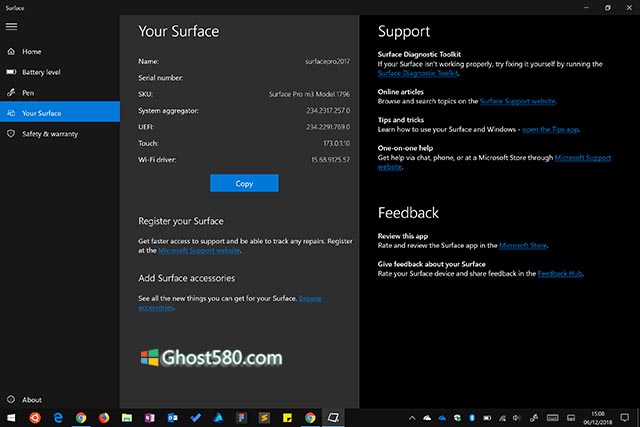The height and width of the screenshot is (427, 640).
Task: Open the blue checkmark To-Do app
Action: (196, 418)
